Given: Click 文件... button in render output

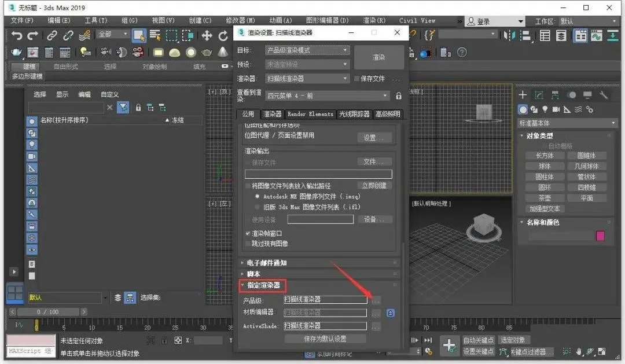Looking at the screenshot, I should [x=374, y=161].
